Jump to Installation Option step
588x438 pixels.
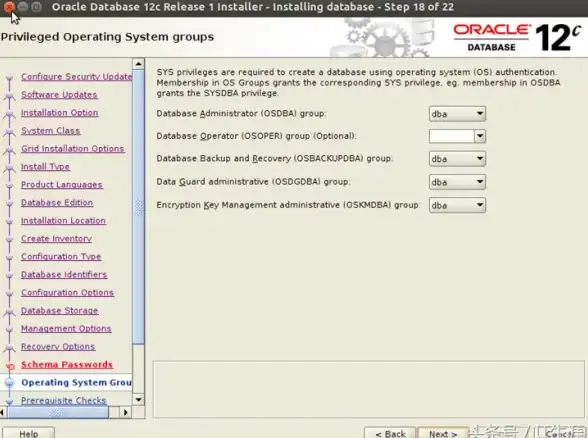pyautogui.click(x=60, y=112)
